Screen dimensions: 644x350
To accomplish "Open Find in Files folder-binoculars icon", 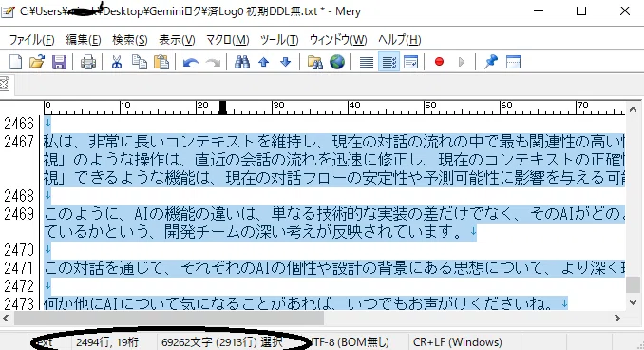I will tap(315, 62).
